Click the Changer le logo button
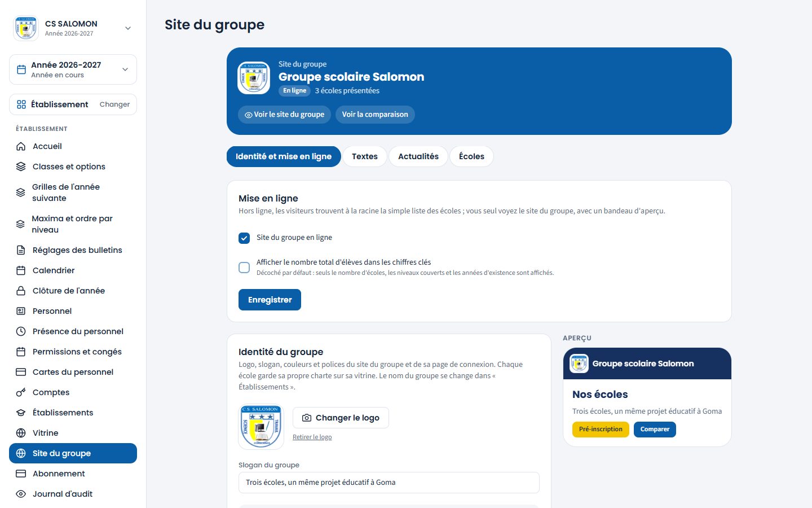 pos(341,418)
